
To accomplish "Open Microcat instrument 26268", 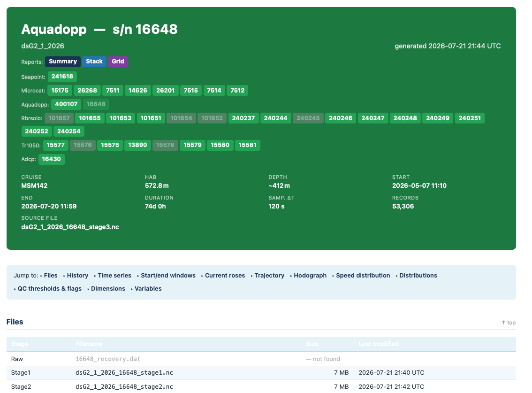I will pos(87,90).
